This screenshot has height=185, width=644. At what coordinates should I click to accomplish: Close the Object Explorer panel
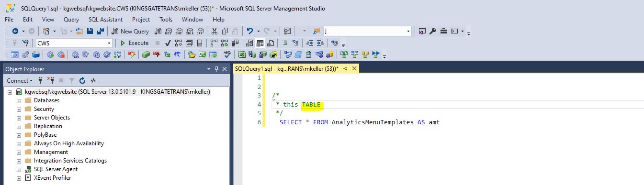coord(225,69)
